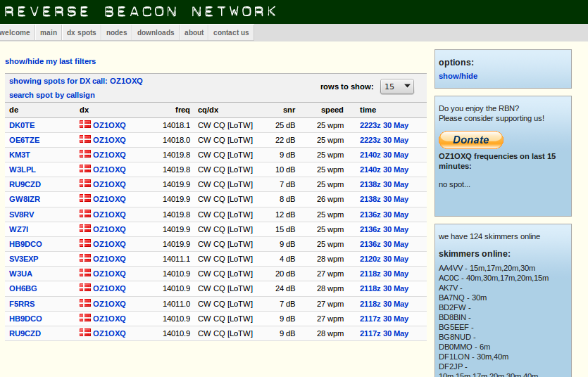Click time 2223z 30 May in DK0TE row
The image size is (588, 377).
[x=384, y=125]
